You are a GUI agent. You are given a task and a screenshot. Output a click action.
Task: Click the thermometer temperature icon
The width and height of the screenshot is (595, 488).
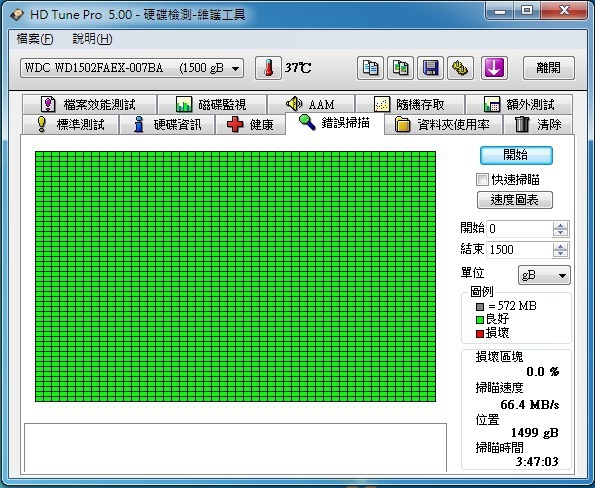[x=268, y=68]
